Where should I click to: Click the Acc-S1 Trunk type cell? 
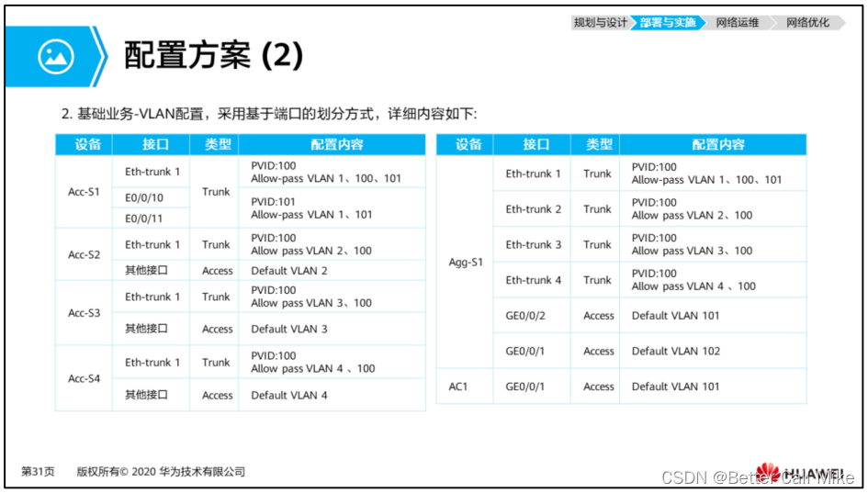[214, 192]
